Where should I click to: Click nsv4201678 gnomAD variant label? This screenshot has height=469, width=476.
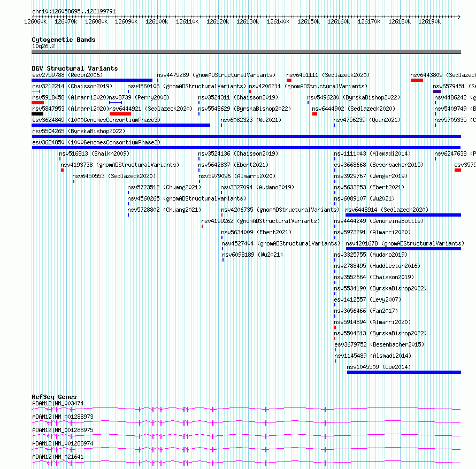point(405,243)
